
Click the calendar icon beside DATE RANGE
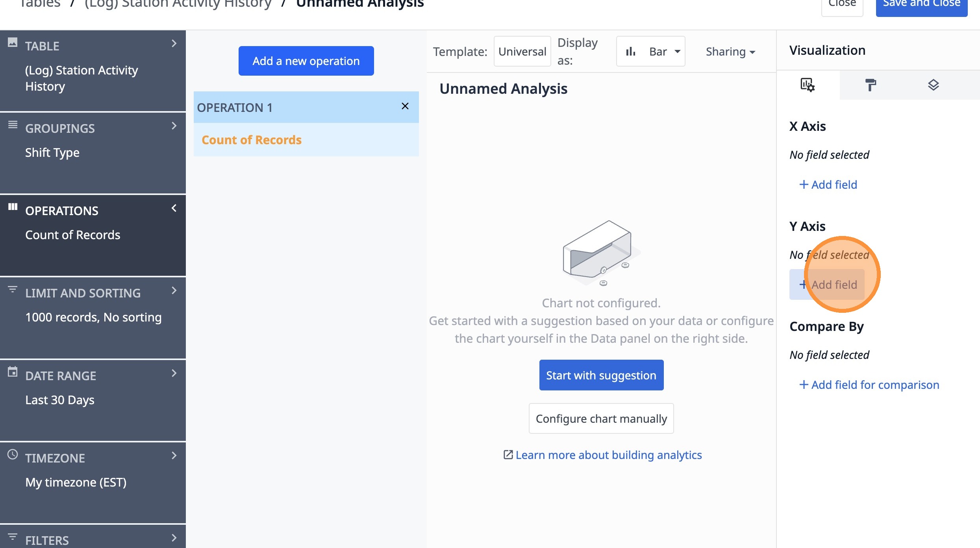[x=13, y=372]
